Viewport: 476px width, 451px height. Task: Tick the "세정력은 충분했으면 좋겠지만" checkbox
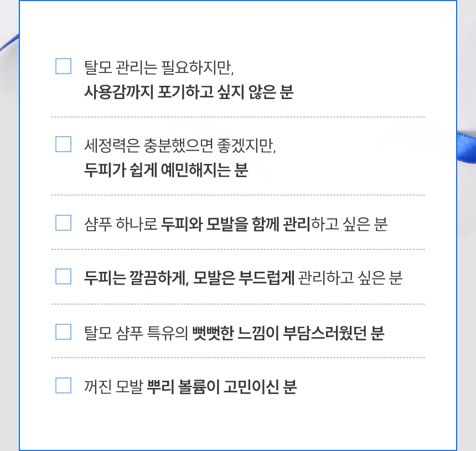tap(64, 144)
